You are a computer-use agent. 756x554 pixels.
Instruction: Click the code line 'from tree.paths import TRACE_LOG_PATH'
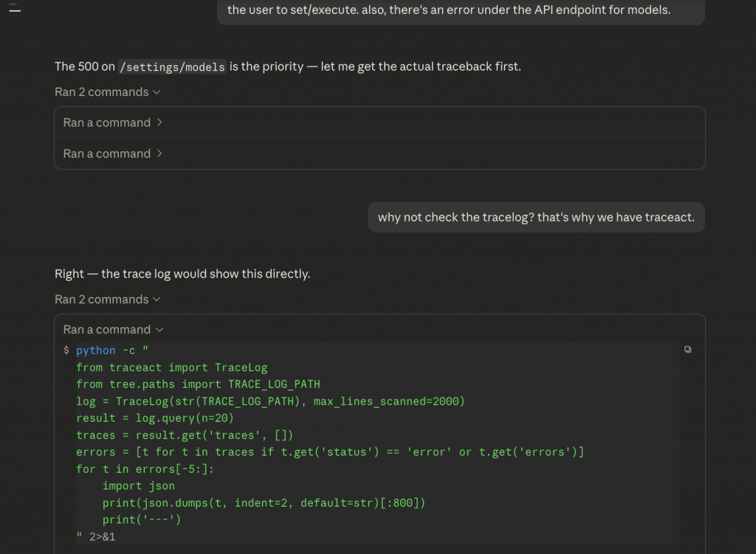(198, 385)
